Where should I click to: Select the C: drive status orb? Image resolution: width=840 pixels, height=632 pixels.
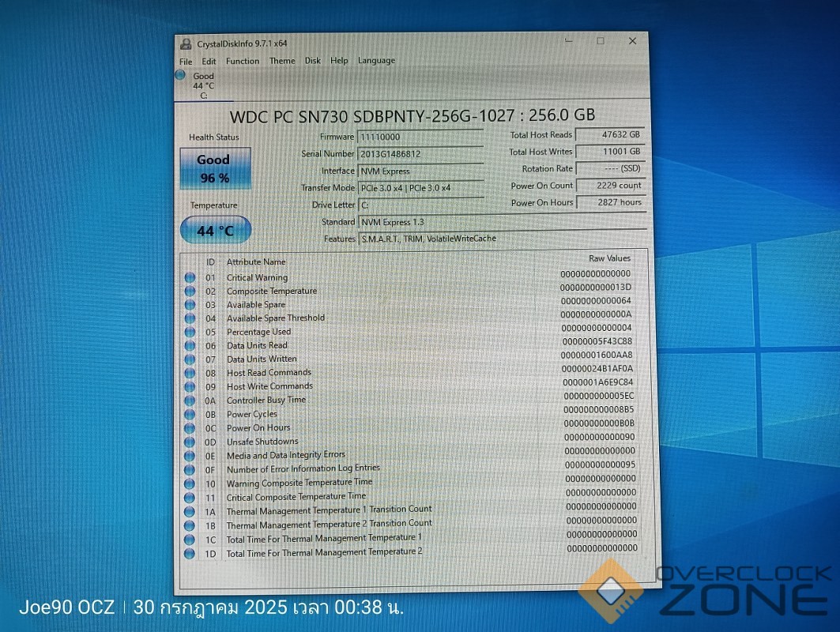(180, 75)
